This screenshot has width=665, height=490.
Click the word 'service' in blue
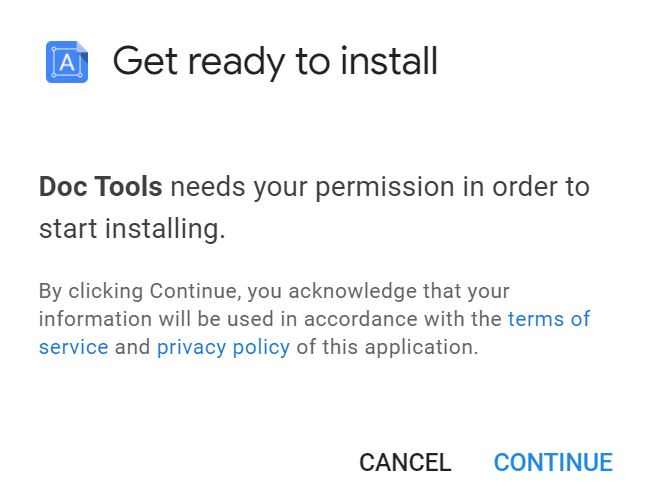click(x=74, y=347)
